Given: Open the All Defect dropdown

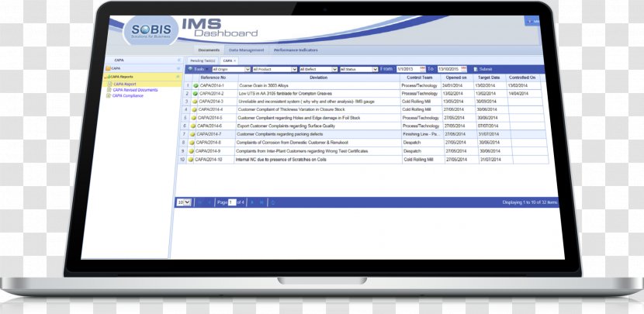Looking at the screenshot, I should click(319, 69).
